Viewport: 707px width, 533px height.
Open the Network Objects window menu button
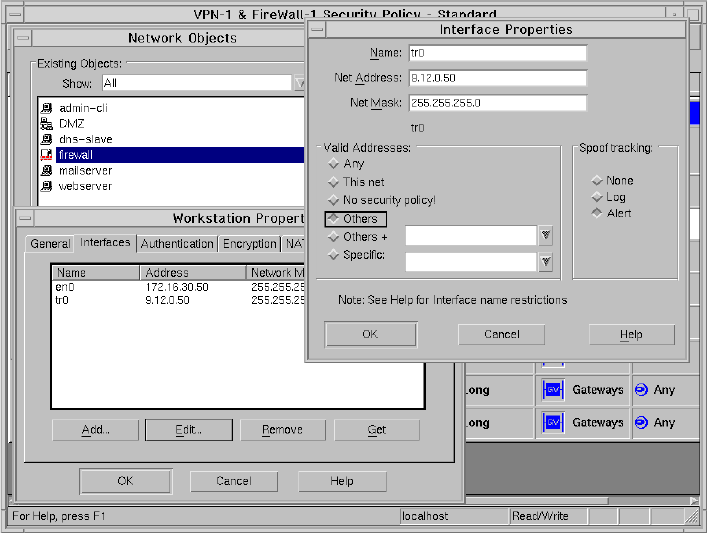(x=23, y=38)
